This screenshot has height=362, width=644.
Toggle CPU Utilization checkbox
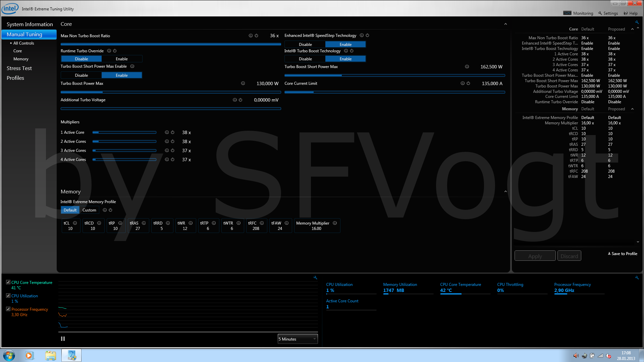8,296
